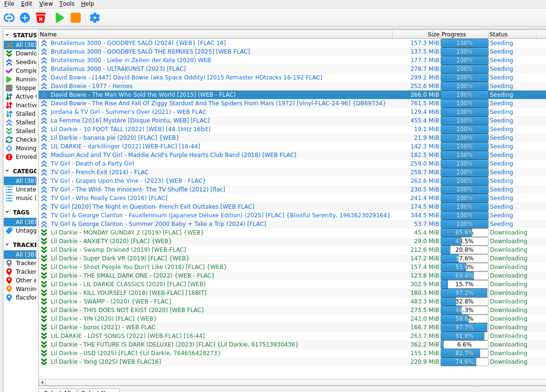Image resolution: width=546 pixels, height=392 pixels.
Task: Select torrent LIL DARKIE - LOST SONGS (2022)
Action: [128, 336]
